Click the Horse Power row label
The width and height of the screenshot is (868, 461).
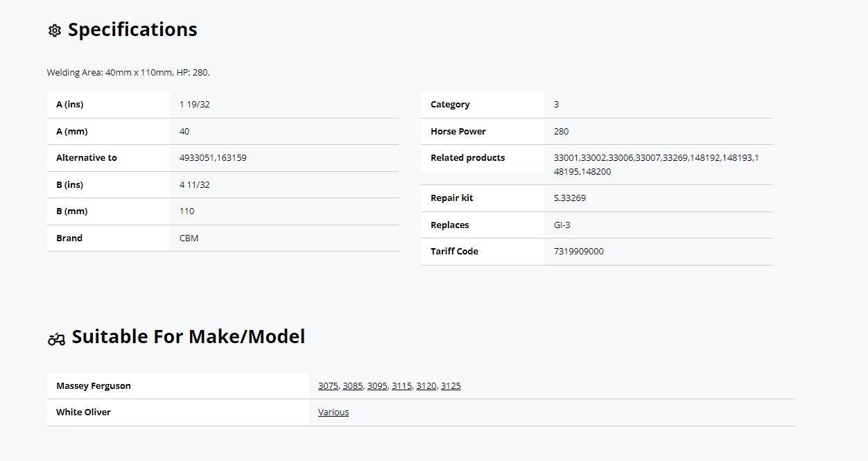click(x=458, y=132)
